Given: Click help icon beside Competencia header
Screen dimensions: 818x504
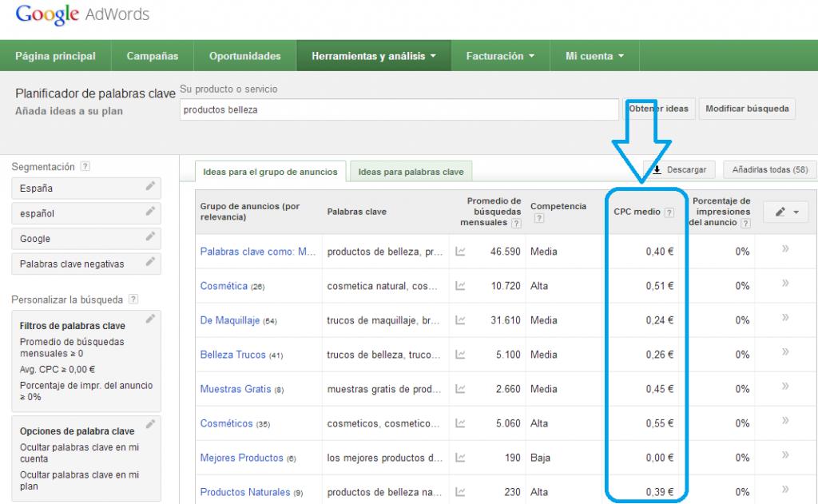Looking at the screenshot, I should click(x=538, y=218).
